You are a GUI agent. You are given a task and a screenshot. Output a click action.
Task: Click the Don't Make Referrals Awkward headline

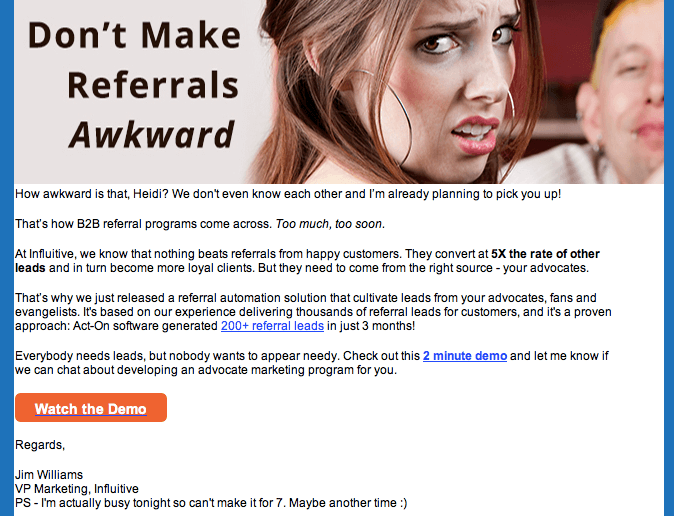134,85
